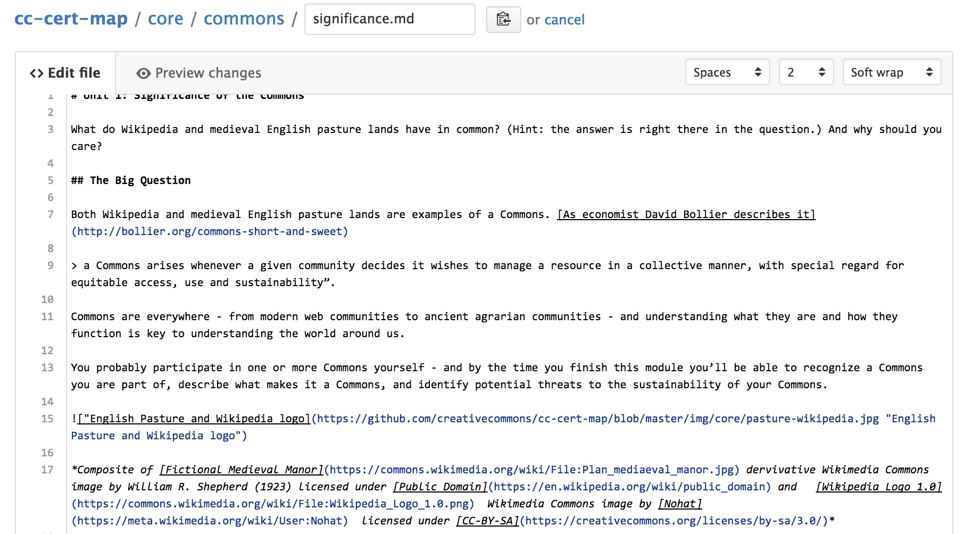Click the bollier.org URL text in editor

click(210, 231)
